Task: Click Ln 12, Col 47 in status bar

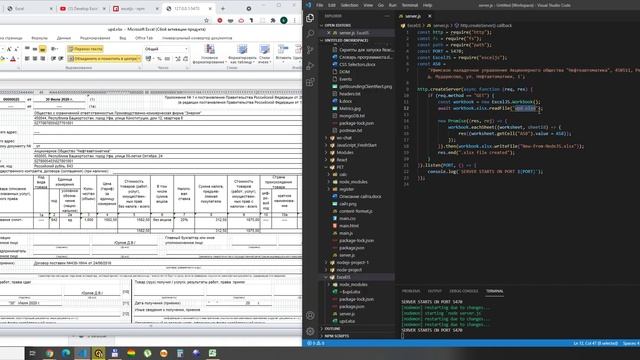Action: click(x=596, y=343)
